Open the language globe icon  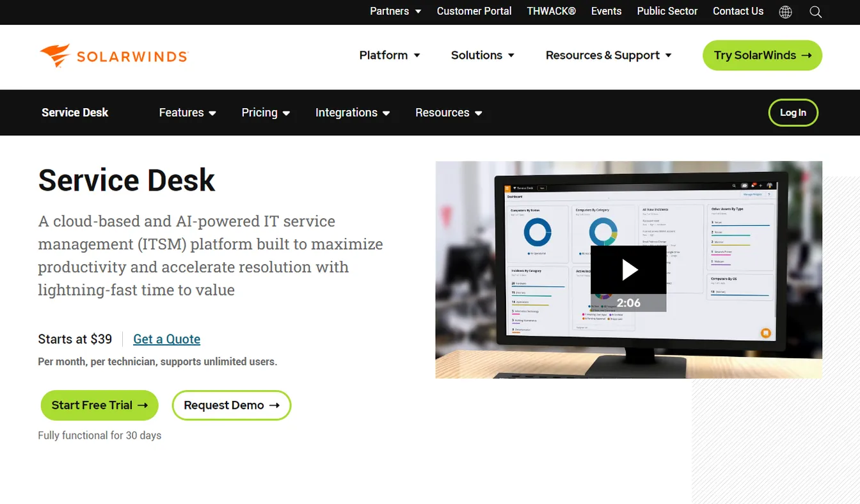click(x=786, y=12)
